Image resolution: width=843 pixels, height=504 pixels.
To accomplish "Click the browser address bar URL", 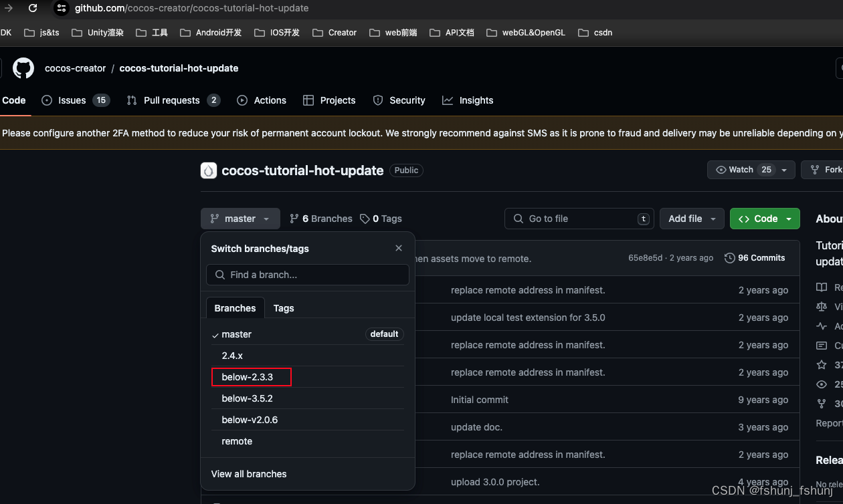I will coord(191,8).
